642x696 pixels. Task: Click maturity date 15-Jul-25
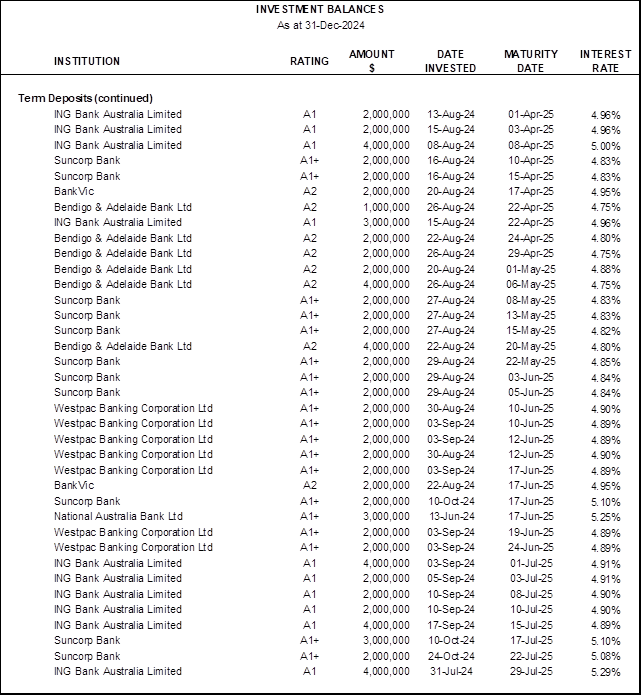[531, 626]
